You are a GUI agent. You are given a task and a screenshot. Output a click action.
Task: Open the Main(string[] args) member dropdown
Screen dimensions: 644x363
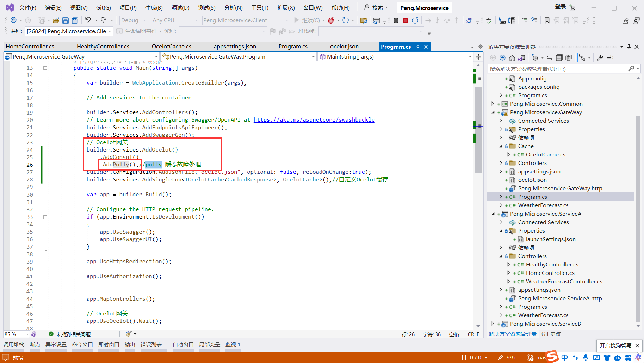(x=395, y=56)
